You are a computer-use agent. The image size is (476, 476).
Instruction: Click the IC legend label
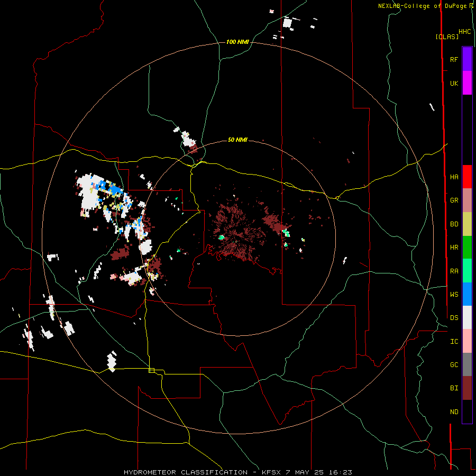[454, 342]
